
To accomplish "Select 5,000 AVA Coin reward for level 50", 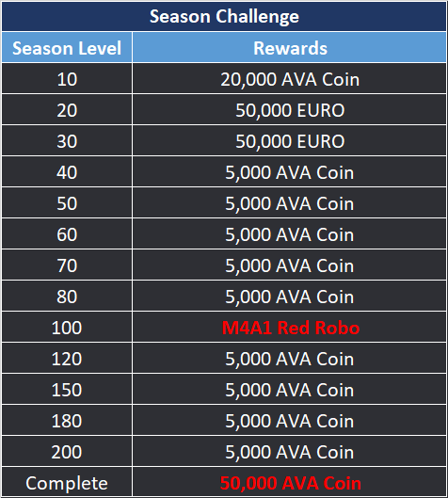I will pyautogui.click(x=290, y=202).
